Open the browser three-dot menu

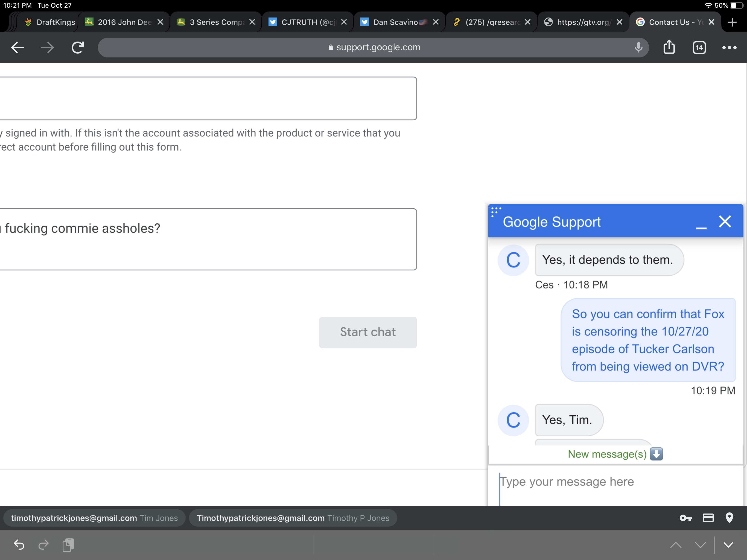(729, 48)
